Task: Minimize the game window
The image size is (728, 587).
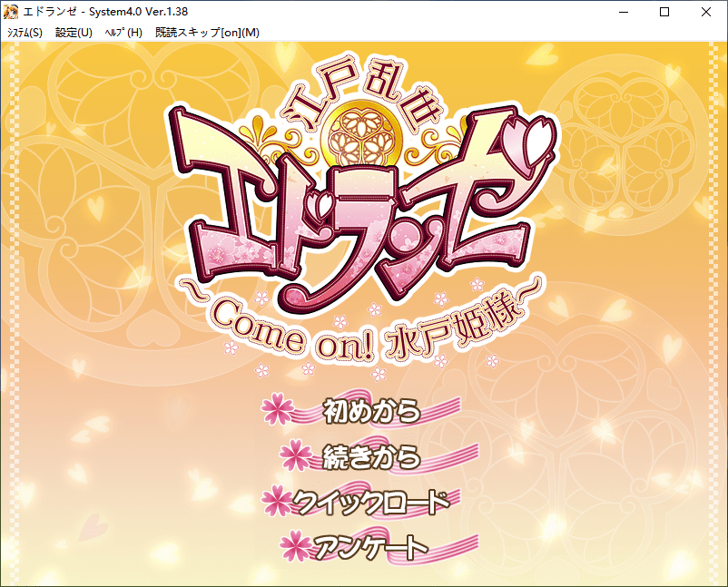Action: [x=622, y=12]
